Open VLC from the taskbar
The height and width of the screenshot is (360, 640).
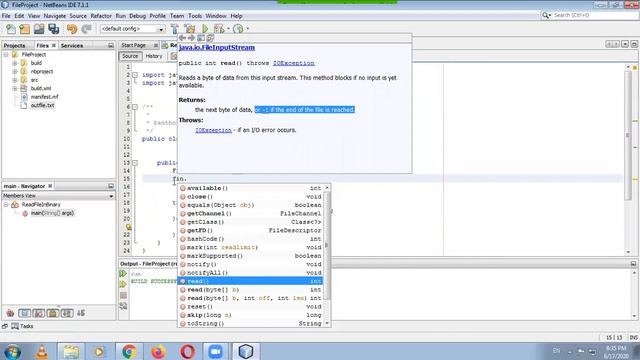coord(42,351)
